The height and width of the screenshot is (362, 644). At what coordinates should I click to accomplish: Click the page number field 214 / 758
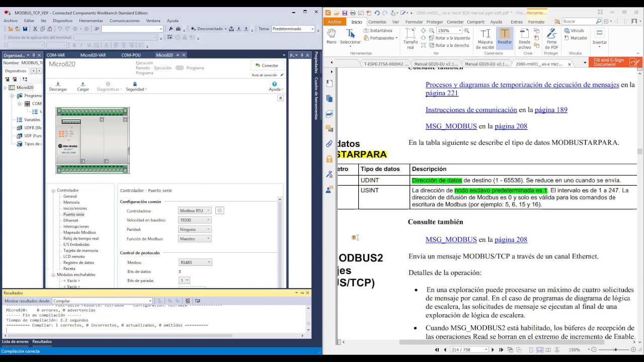click(x=468, y=349)
